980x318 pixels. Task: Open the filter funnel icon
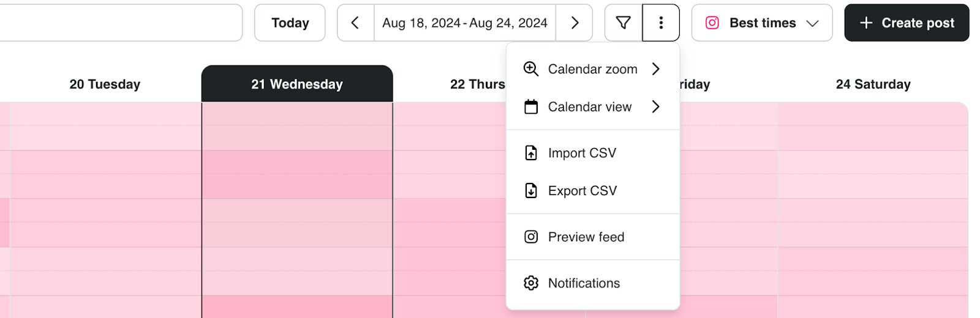coord(624,23)
